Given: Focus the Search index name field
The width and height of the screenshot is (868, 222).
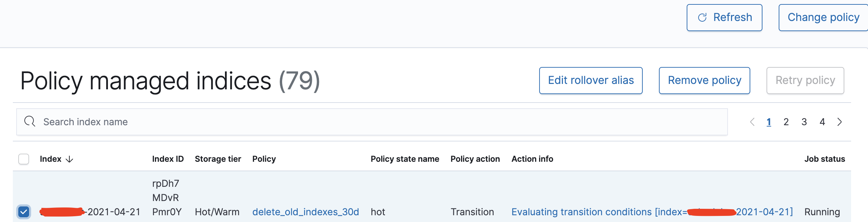Looking at the screenshot, I should [372, 122].
